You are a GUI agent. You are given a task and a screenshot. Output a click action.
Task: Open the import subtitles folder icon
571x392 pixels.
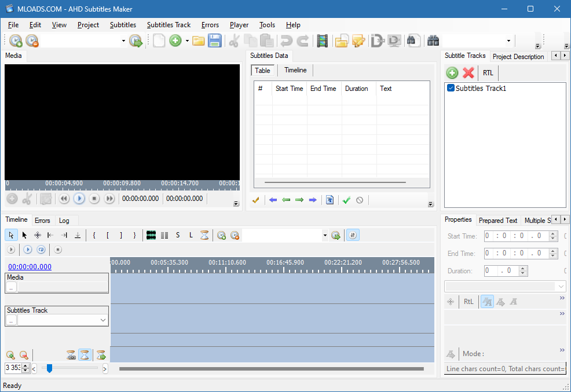342,41
